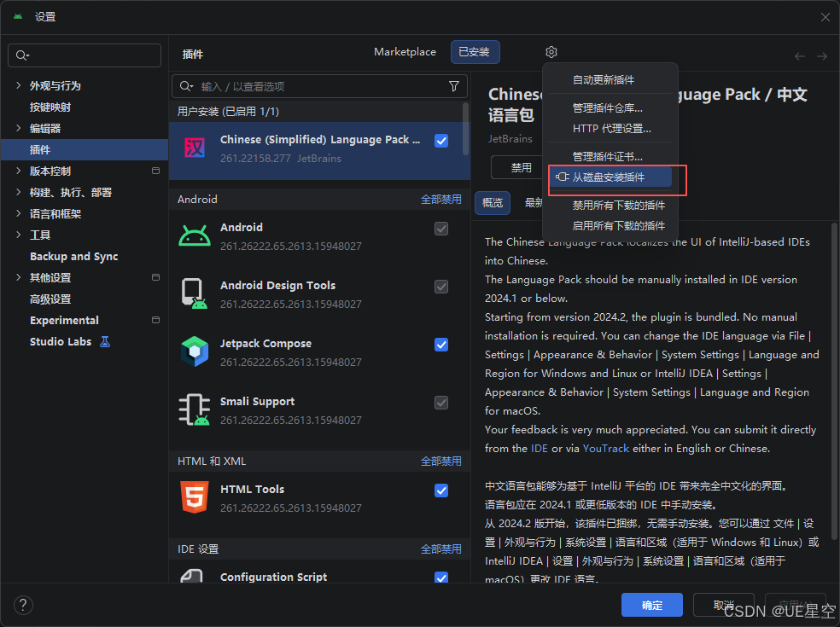This screenshot has width=840, height=627.
Task: Open the YouTrack link in description
Action: (x=605, y=448)
